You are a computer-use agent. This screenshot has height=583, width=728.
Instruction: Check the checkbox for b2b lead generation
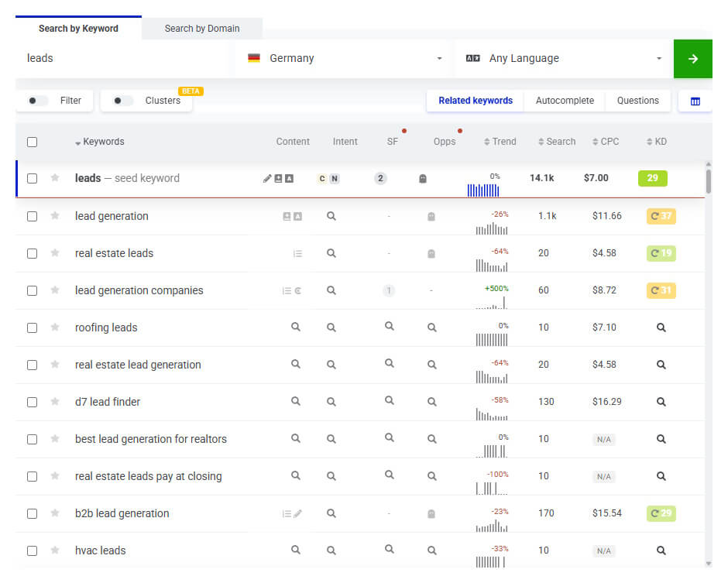point(32,513)
